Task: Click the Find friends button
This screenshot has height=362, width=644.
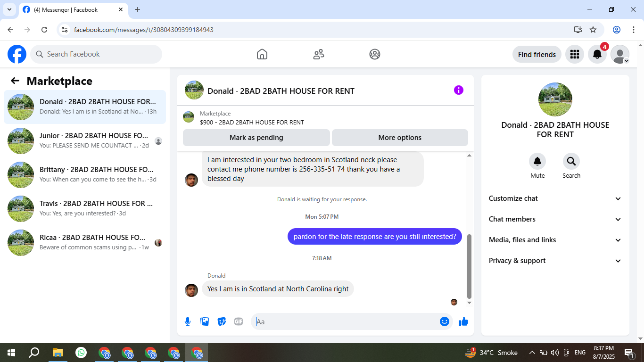Action: point(537,54)
